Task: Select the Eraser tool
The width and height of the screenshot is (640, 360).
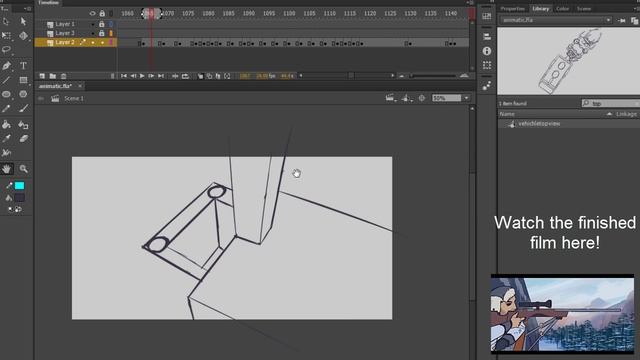Action: tap(23, 139)
